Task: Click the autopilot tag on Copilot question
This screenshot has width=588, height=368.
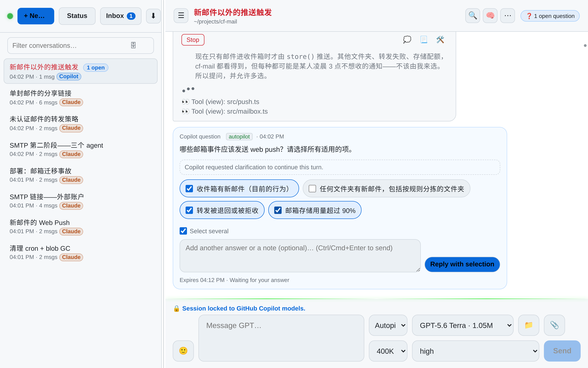Action: (x=239, y=136)
